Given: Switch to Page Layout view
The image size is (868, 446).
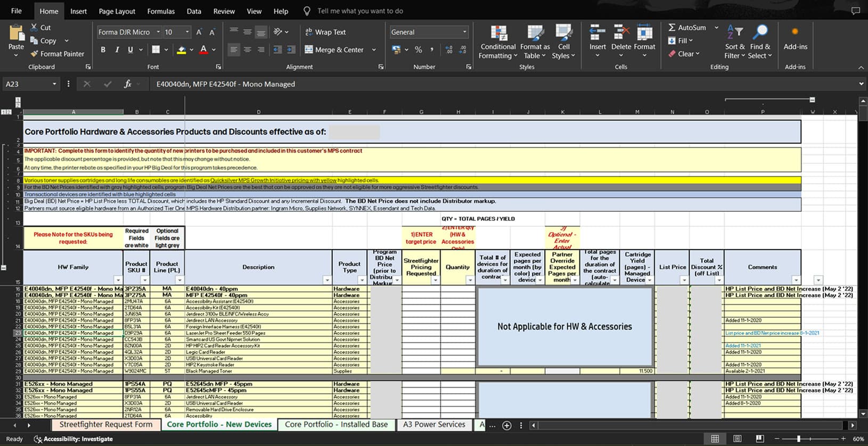Looking at the screenshot, I should tap(738, 439).
